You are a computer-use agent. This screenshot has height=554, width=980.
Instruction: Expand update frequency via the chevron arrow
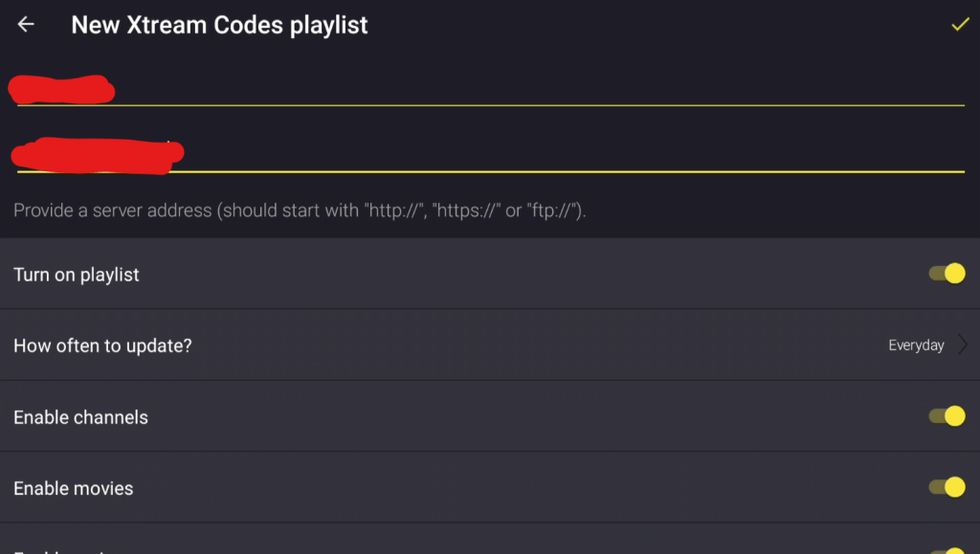963,345
